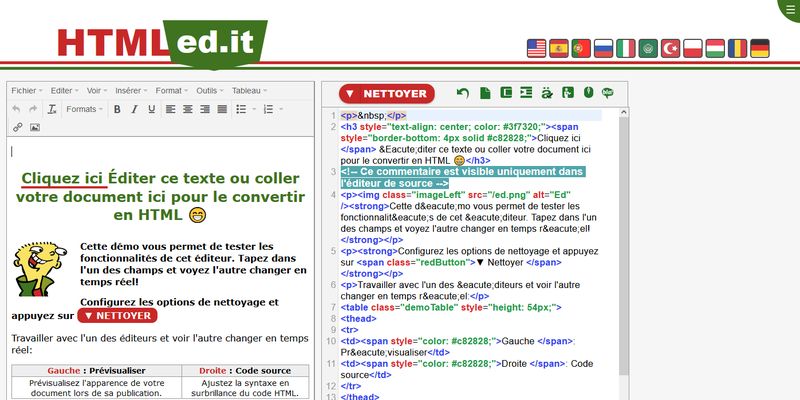The height and width of the screenshot is (400, 800).
Task: Toggle numbered list button
Action: point(268,109)
